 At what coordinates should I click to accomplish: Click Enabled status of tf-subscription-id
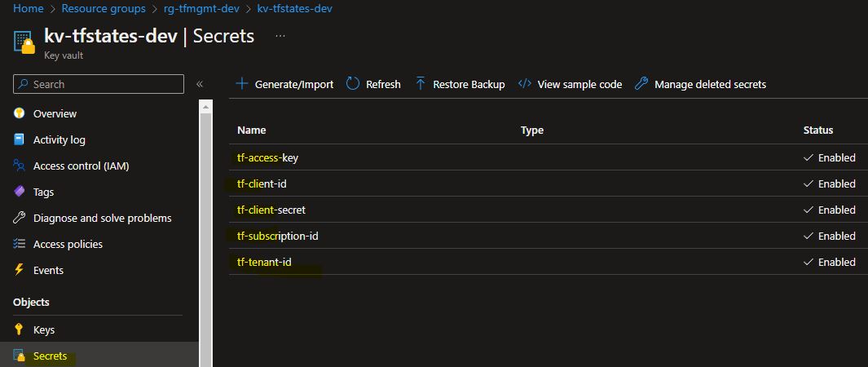click(829, 236)
